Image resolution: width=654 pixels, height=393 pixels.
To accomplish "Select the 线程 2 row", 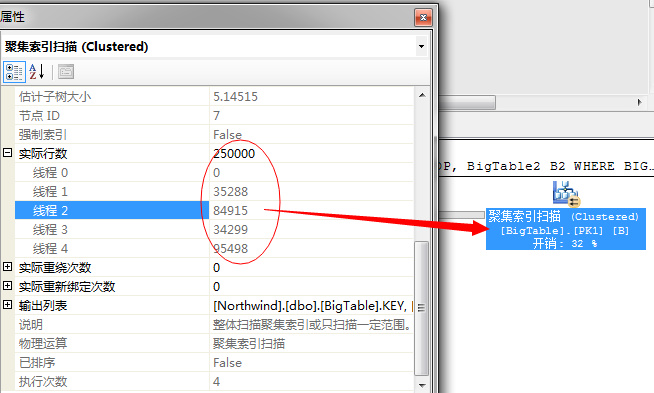I will (x=214, y=210).
